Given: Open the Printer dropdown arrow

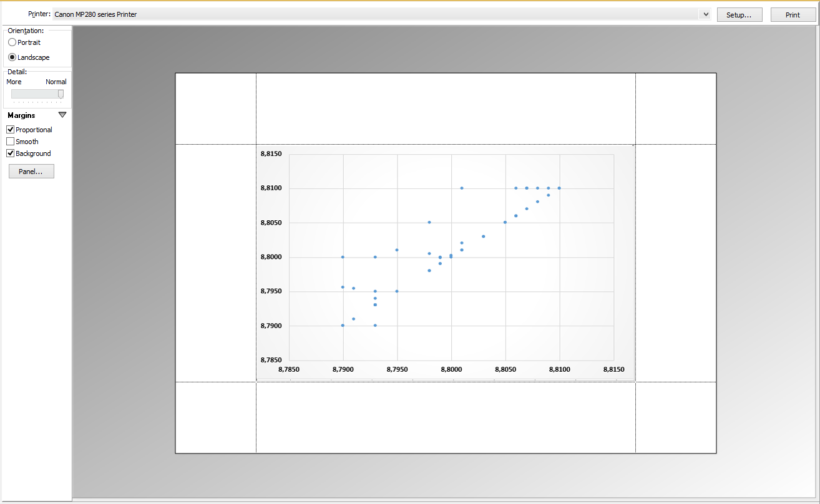Looking at the screenshot, I should (705, 14).
